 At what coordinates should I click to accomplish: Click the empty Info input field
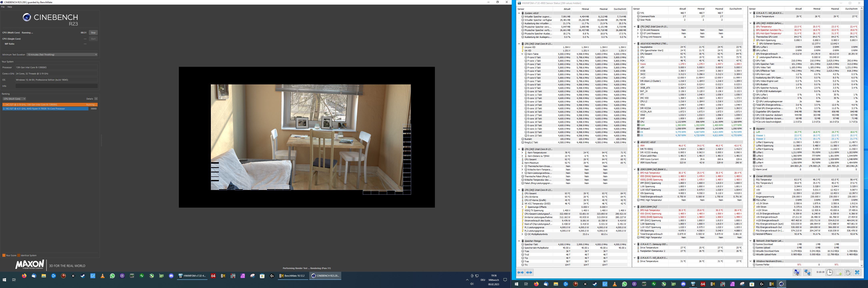(56, 86)
